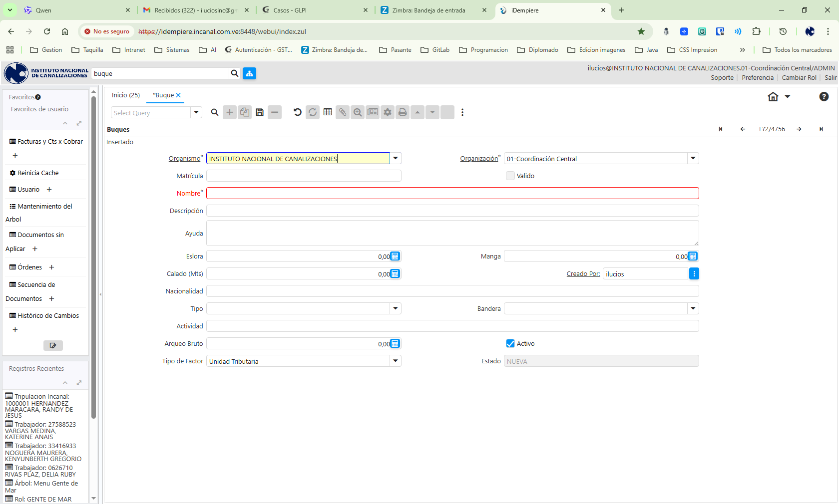The image size is (839, 504).
Task: Click the Undo changes icon
Action: click(x=298, y=112)
